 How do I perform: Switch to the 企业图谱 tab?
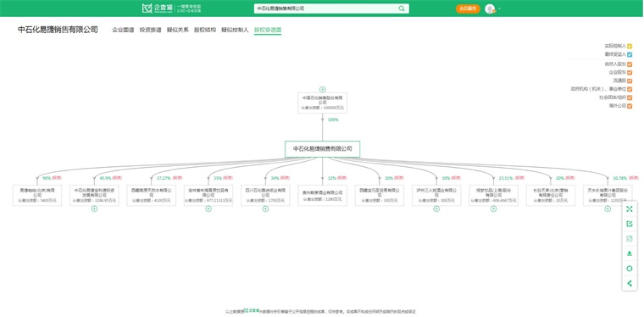[123, 30]
